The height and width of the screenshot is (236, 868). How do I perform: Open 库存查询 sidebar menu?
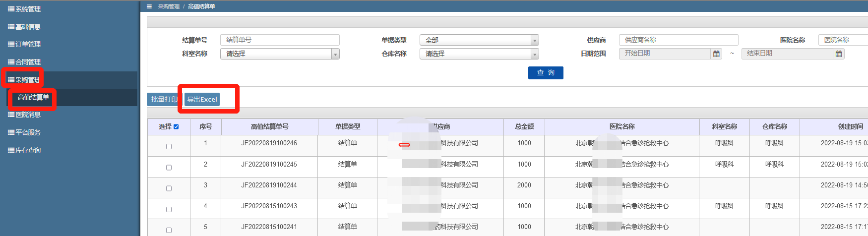(24, 150)
